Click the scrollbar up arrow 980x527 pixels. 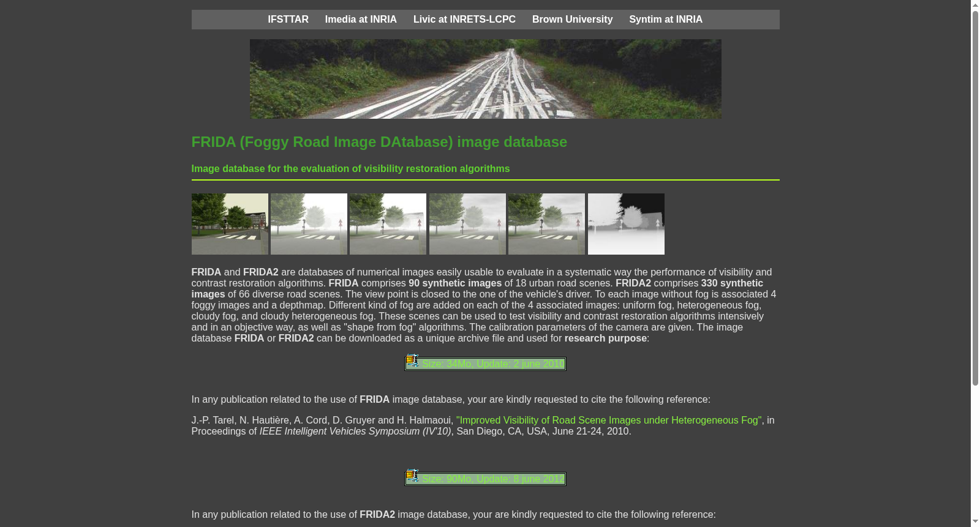975,5
